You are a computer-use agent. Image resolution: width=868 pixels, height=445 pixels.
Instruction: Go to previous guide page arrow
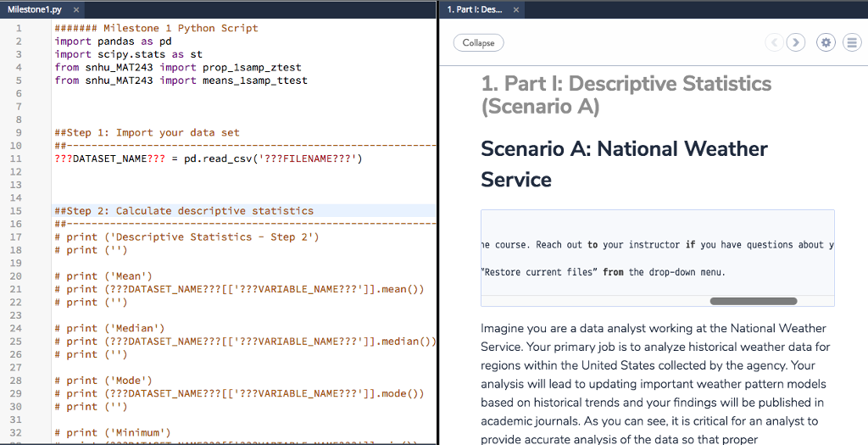tap(775, 42)
